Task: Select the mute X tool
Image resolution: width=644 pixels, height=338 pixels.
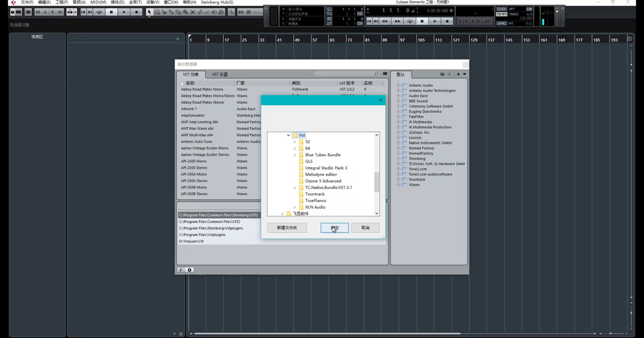Action: (193, 12)
